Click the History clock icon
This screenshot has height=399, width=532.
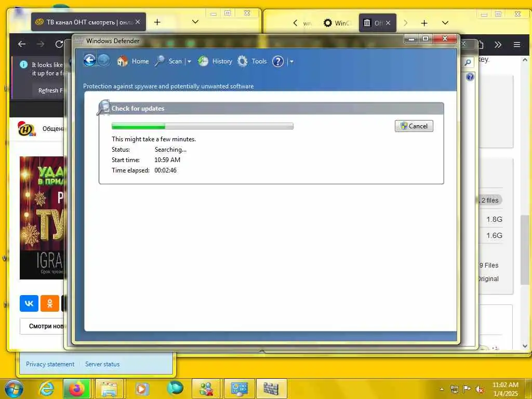203,61
